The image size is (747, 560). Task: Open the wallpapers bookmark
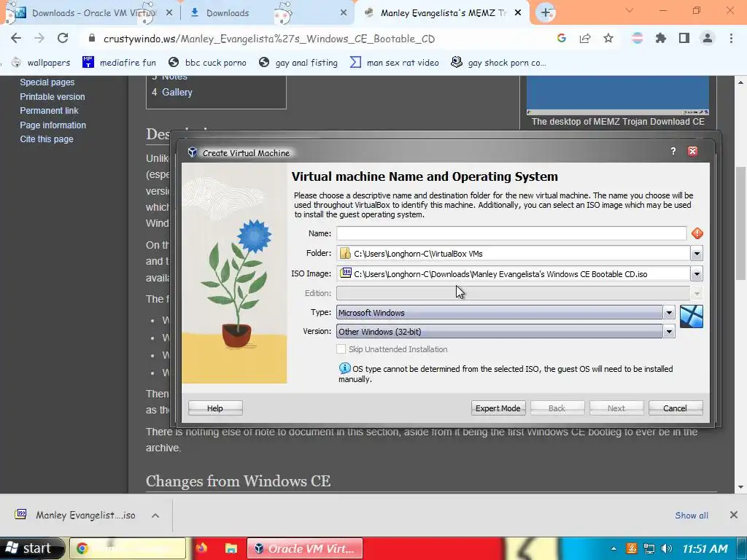(41, 63)
